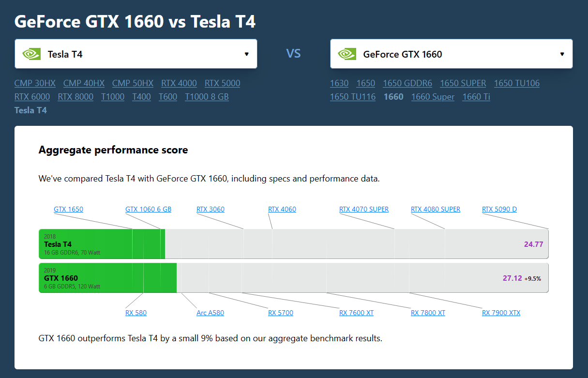Click the RX 7900 XTX chart link
The height and width of the screenshot is (378, 588).
pyautogui.click(x=501, y=313)
